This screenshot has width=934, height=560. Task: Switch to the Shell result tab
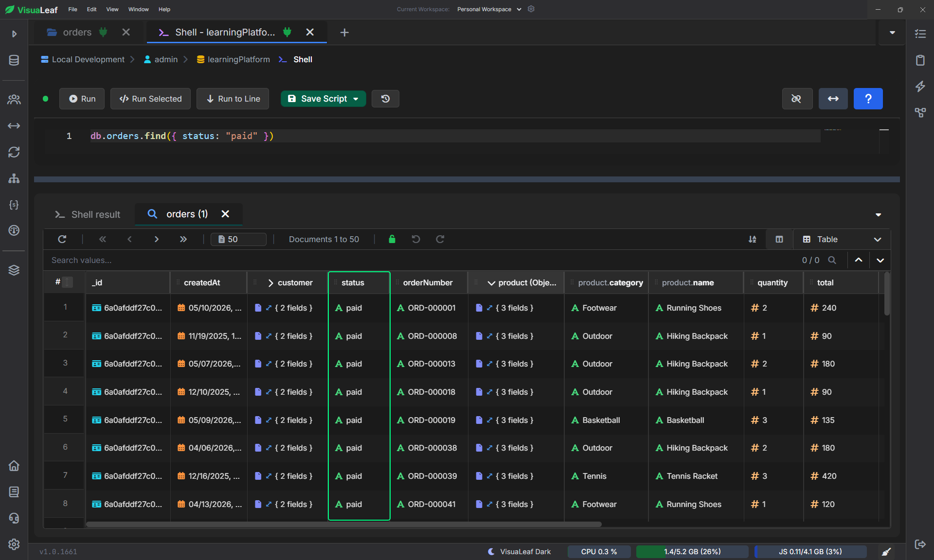point(88,214)
